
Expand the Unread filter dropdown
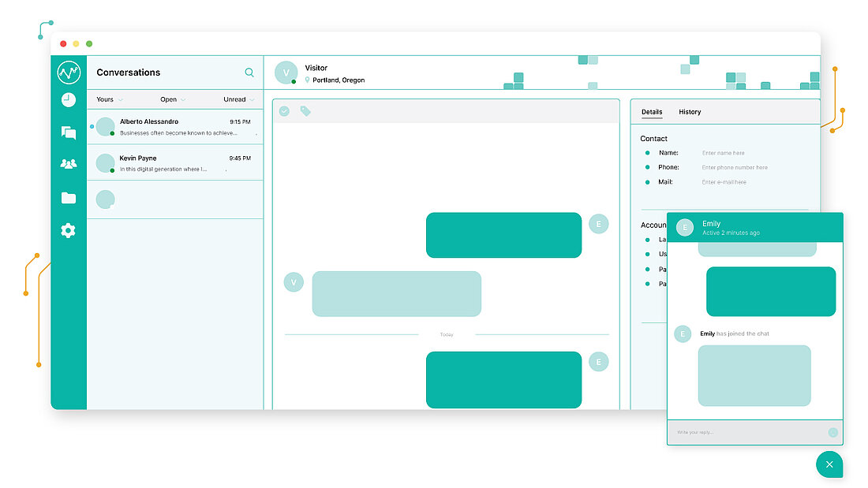[x=239, y=100]
